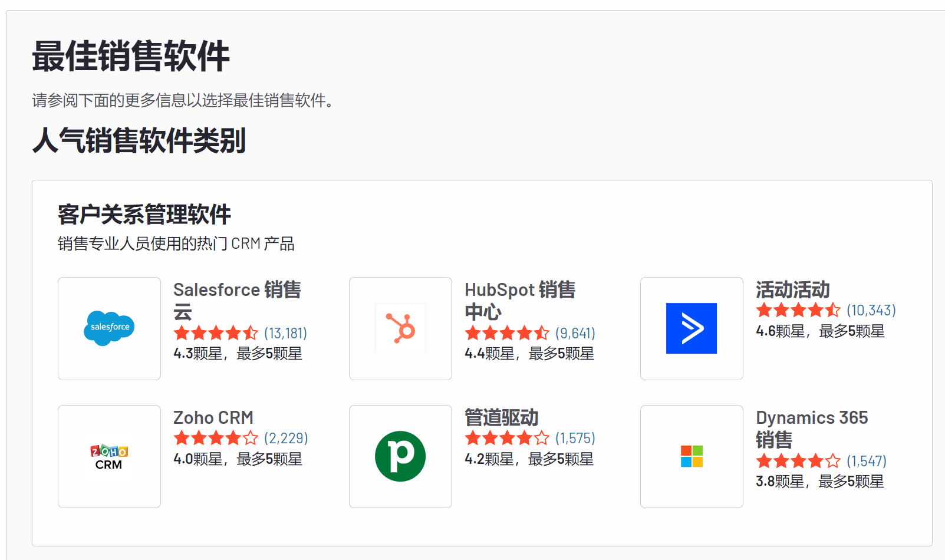Select the 活动活动 product title

(793, 290)
